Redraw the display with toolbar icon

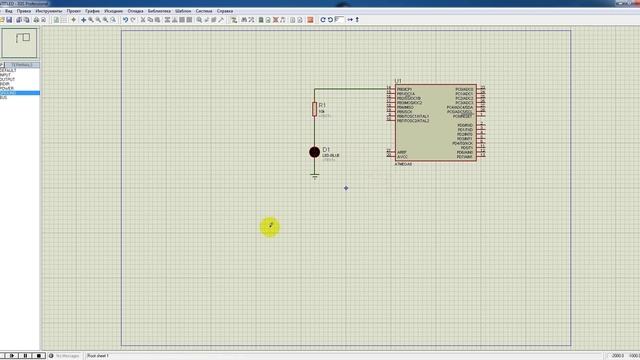pos(57,20)
